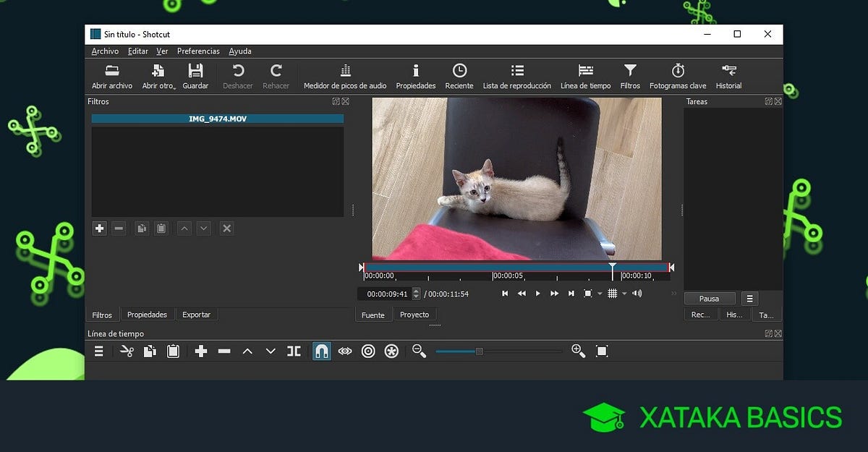This screenshot has width=868, height=452.
Task: Open the timeline hamburger menu
Action: tap(98, 351)
